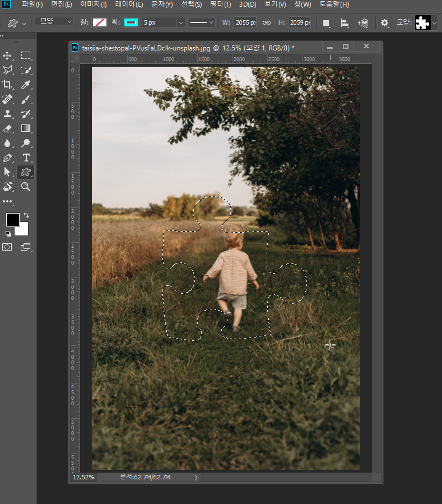Click the shape width W field
442x504 pixels.
(245, 22)
